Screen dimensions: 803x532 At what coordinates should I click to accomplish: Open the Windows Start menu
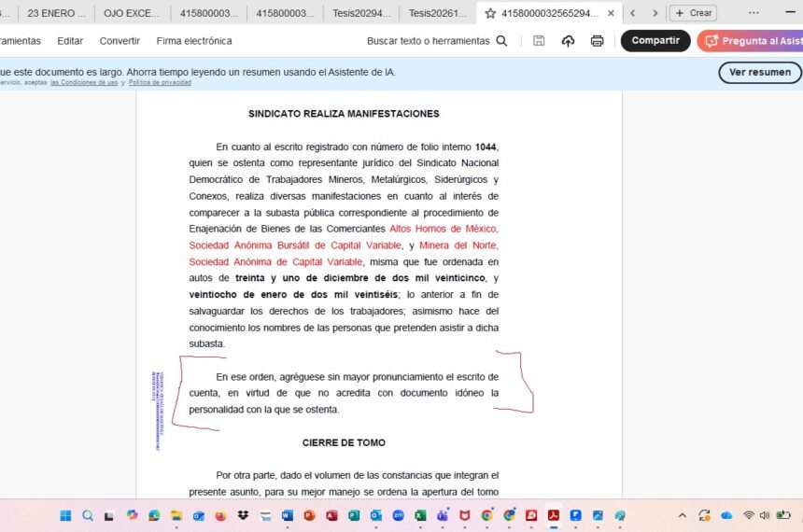point(65,515)
